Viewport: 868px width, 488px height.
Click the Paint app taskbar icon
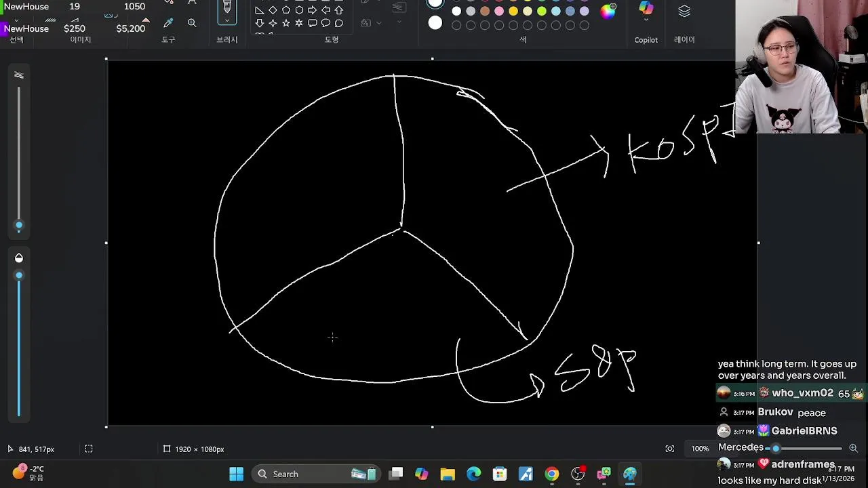pyautogui.click(x=630, y=474)
